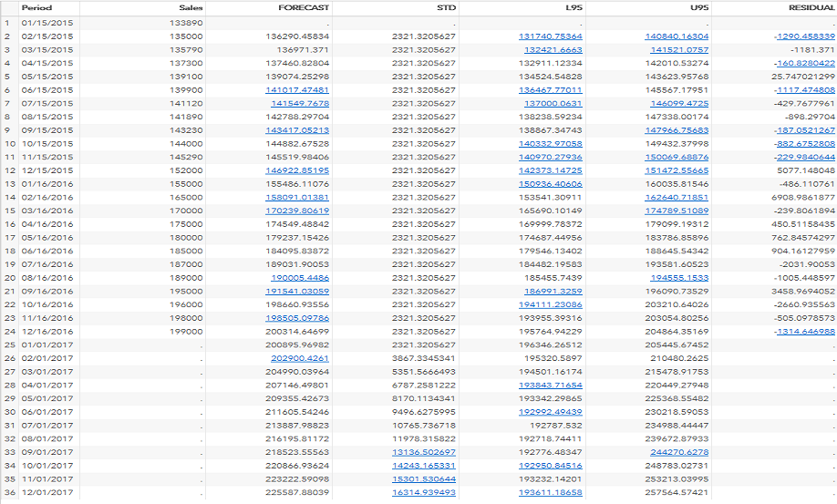Viewport: 837px width, 504px height.
Task: Select Sales value 133890
Action: [186, 23]
